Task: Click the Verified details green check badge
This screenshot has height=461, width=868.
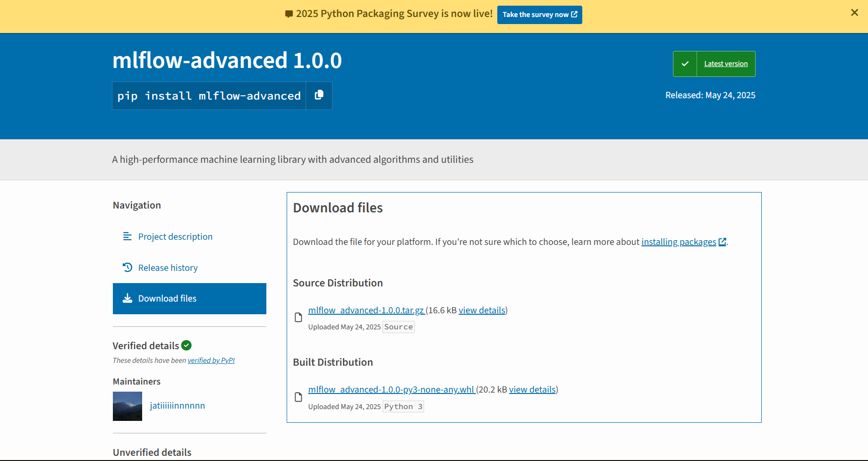Action: [x=187, y=345]
